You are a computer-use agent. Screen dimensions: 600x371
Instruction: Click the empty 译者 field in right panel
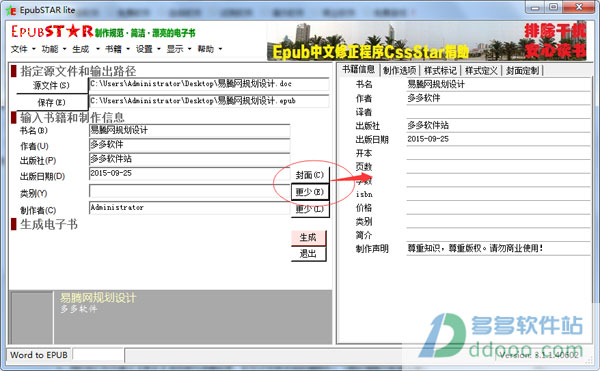pyautogui.click(x=498, y=112)
